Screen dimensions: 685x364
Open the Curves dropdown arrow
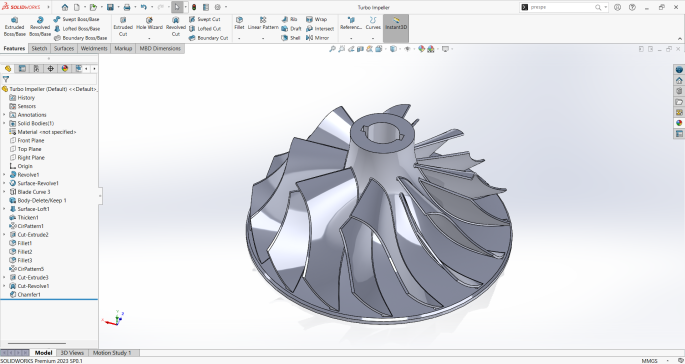(373, 38)
